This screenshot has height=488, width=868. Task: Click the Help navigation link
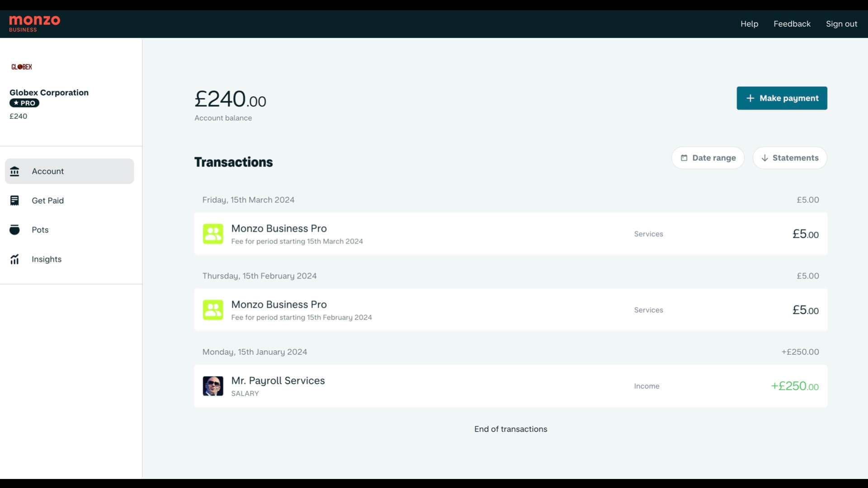[750, 23]
